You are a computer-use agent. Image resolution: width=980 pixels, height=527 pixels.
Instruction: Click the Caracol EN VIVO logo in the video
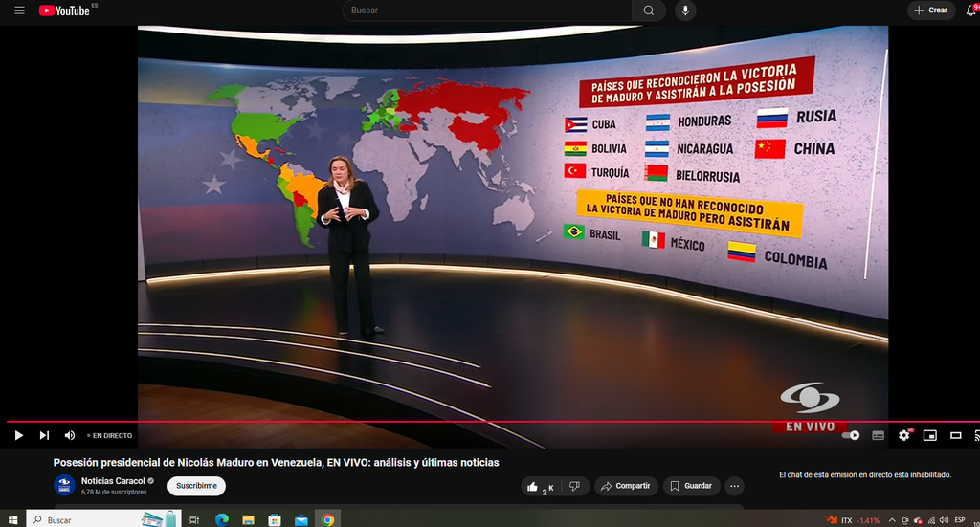click(x=810, y=407)
